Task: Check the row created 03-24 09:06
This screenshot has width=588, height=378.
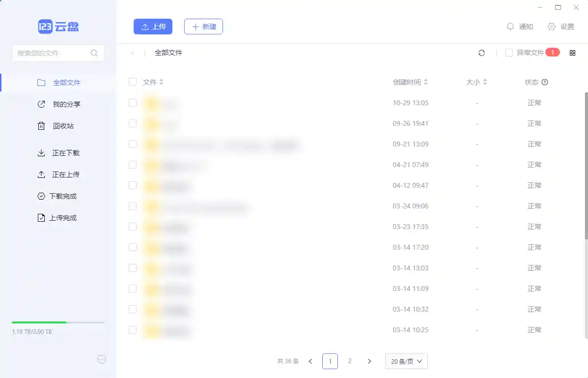Action: tap(133, 206)
